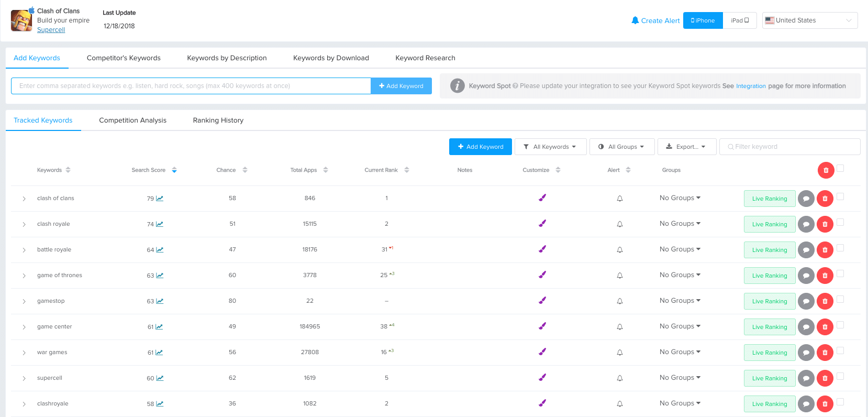Click customize brush icon for war games

tap(542, 352)
